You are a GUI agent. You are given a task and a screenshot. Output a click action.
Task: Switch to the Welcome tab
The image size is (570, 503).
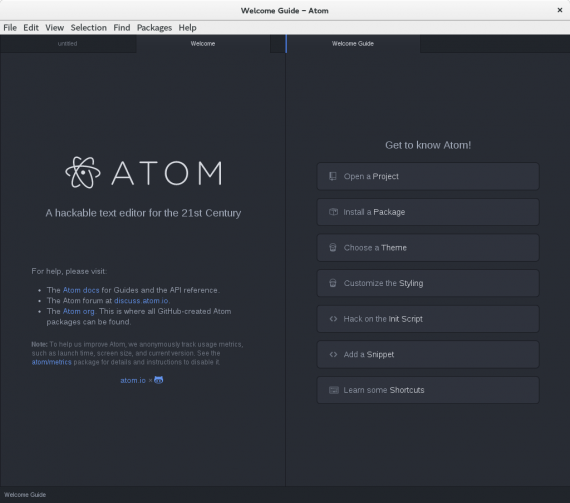[x=203, y=44]
